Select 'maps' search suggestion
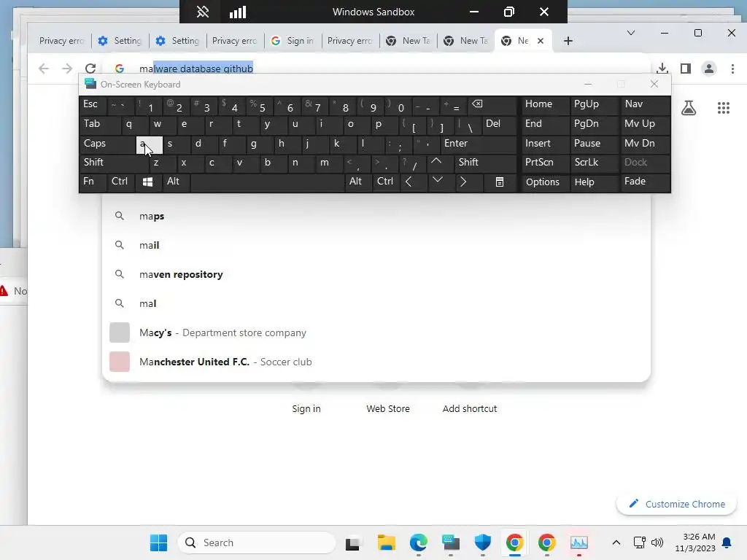The image size is (747, 560). pos(376,216)
